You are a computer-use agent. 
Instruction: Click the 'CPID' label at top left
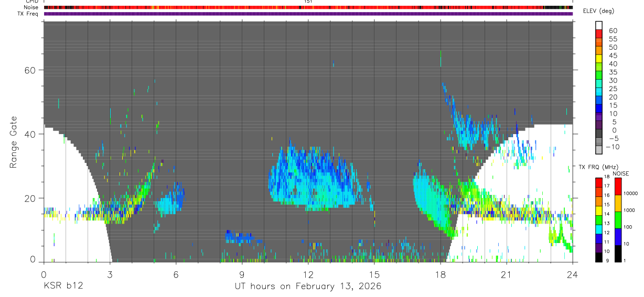31,2
